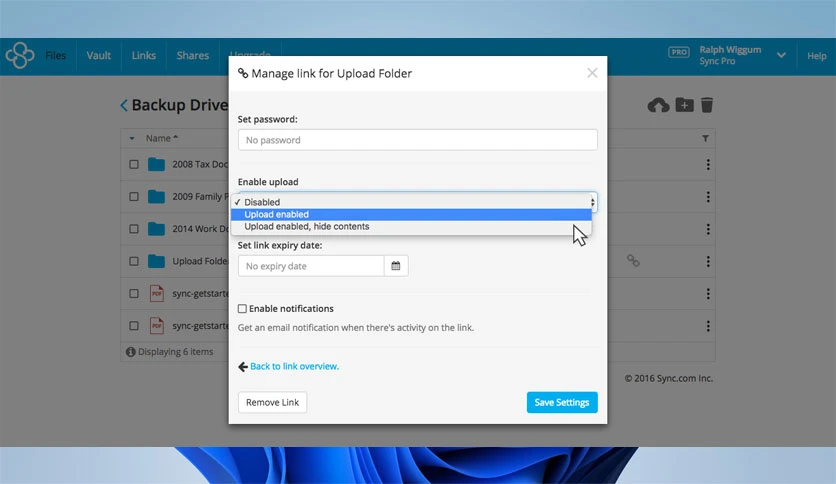Choose Upload enabled option

tap(411, 214)
